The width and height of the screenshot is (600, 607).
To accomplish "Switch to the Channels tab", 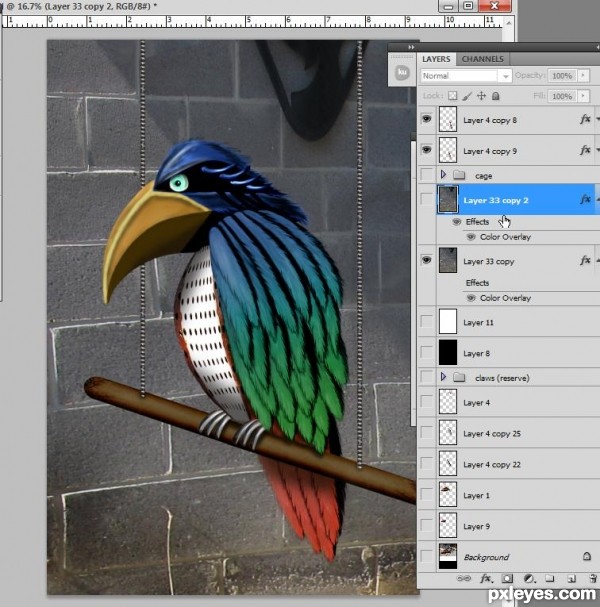I will click(x=483, y=59).
